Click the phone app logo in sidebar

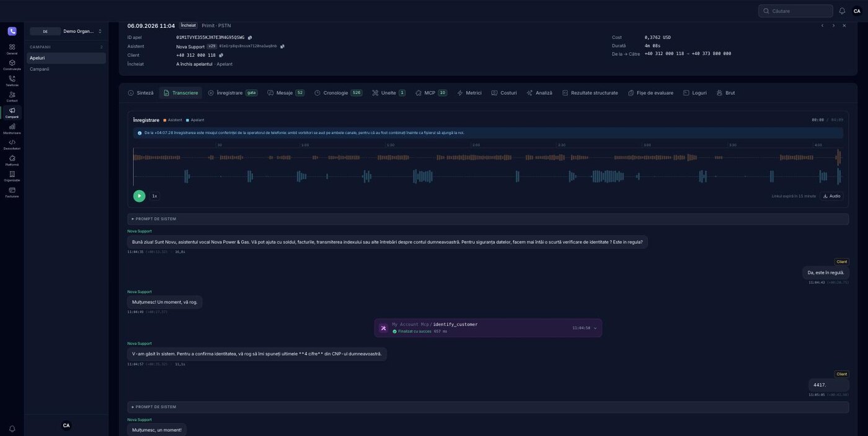click(12, 31)
